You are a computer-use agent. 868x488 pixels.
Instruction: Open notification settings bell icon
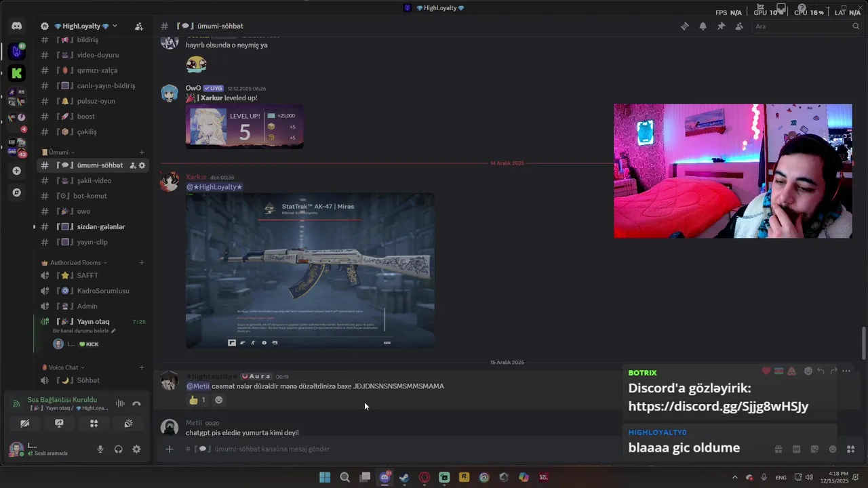pos(703,26)
